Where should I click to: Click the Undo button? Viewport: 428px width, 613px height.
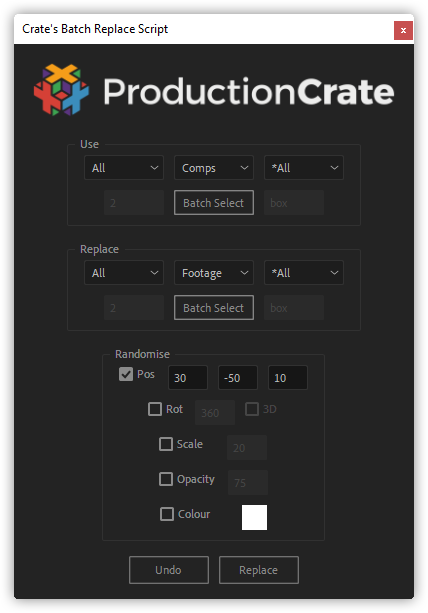169,570
